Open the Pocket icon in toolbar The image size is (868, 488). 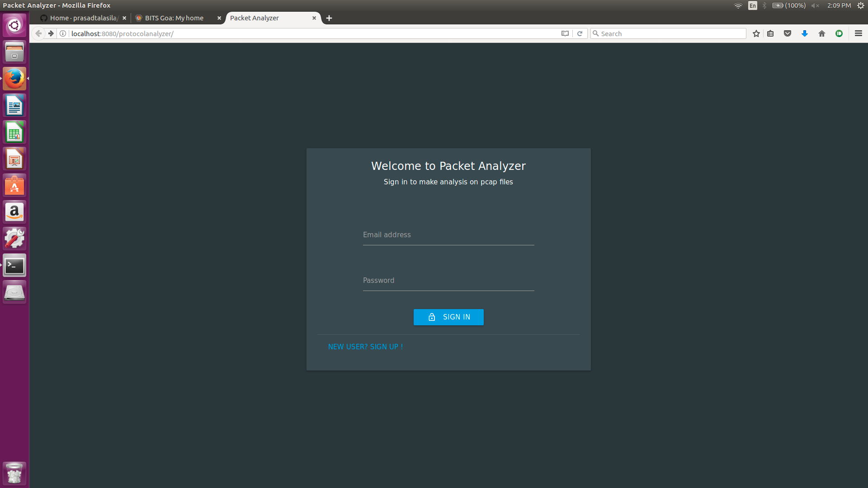coord(788,33)
